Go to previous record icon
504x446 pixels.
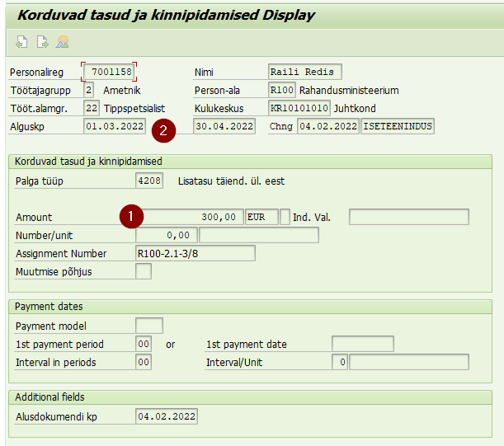(21, 42)
